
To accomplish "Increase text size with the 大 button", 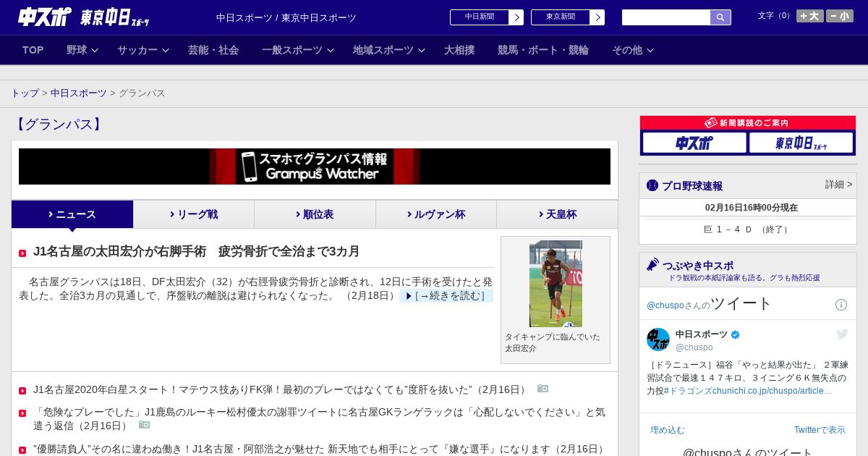I will pyautogui.click(x=809, y=16).
